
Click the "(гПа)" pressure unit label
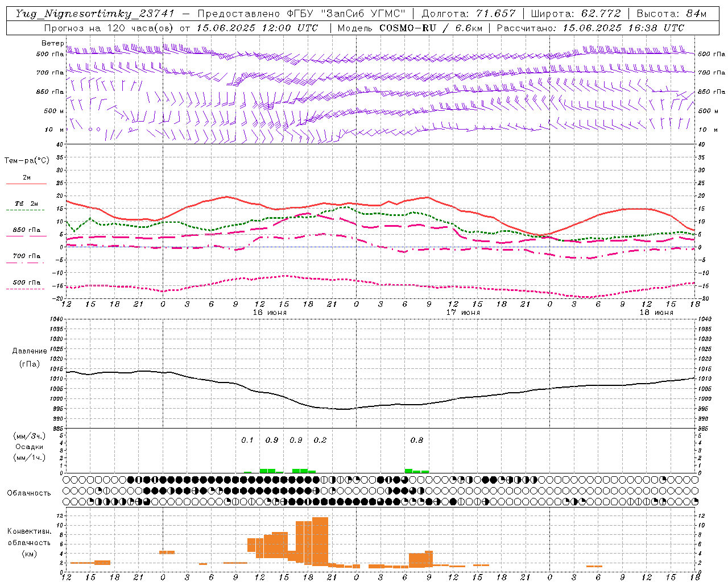pos(30,364)
